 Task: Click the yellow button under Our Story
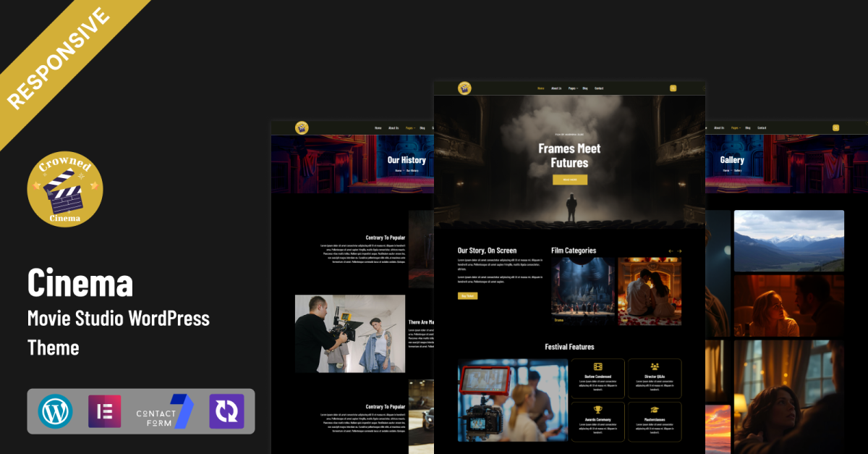click(x=467, y=295)
